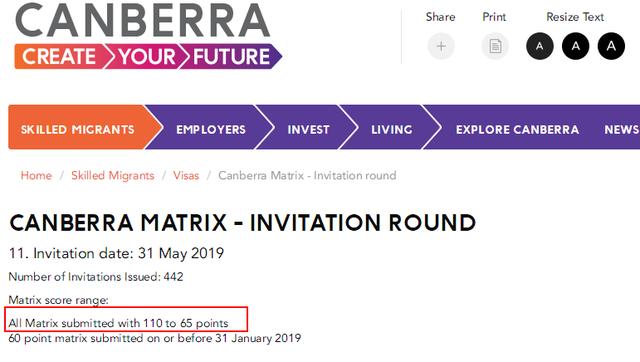Open the Employers menu

[211, 130]
